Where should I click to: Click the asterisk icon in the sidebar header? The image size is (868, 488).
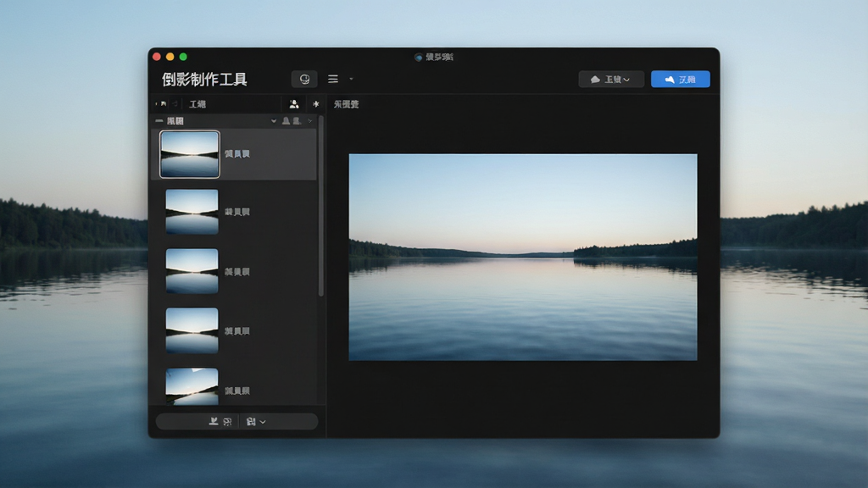[315, 104]
